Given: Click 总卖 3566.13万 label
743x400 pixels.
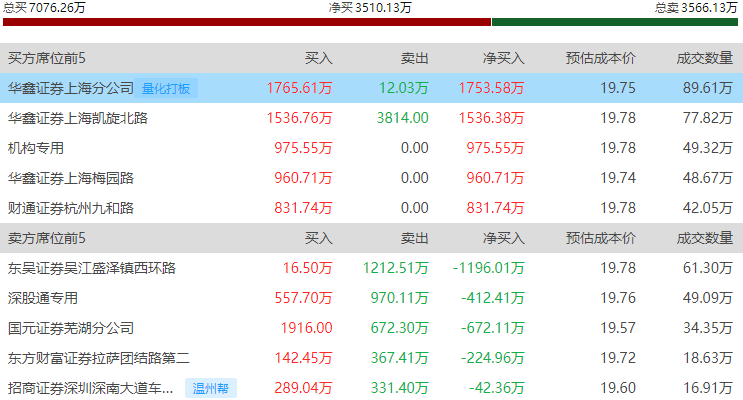Looking at the screenshot, I should (x=696, y=7).
